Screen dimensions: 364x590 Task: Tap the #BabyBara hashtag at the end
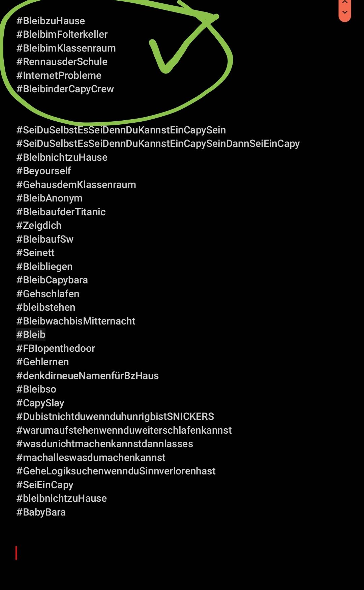41,512
